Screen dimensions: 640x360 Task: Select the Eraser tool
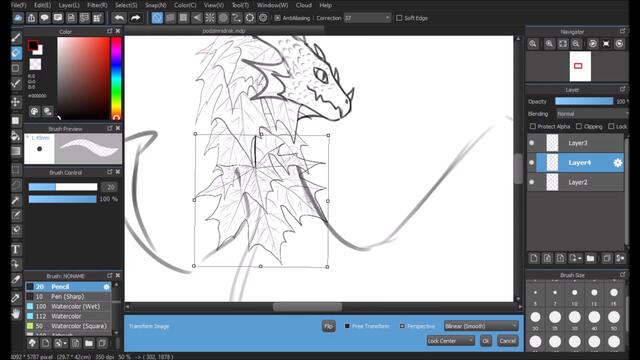tap(16, 53)
